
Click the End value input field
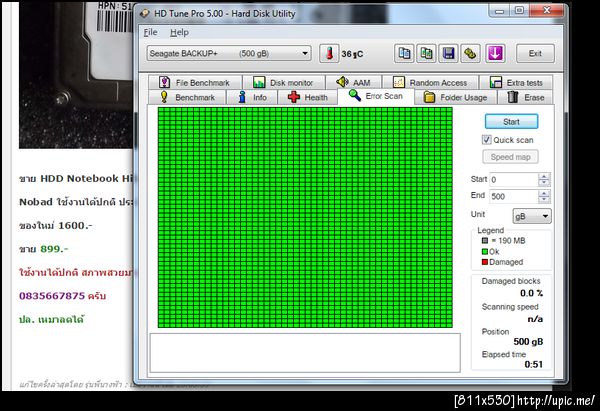[514, 196]
